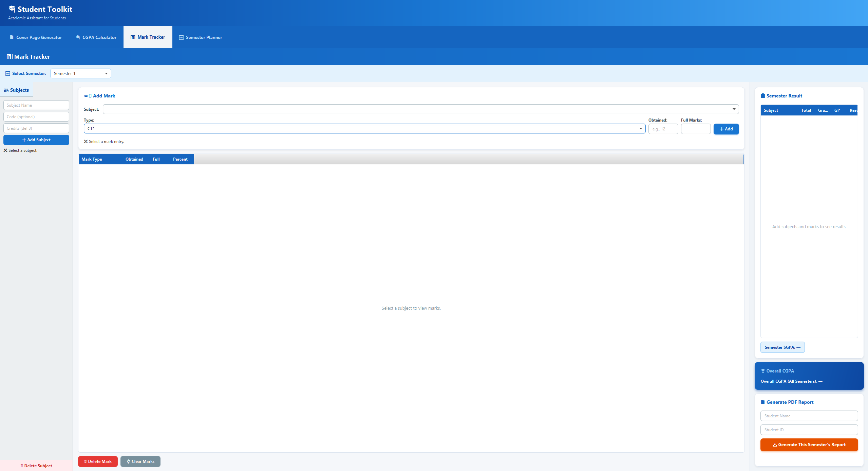Select the Mark Tracker tab
868x471 pixels.
[x=148, y=37]
